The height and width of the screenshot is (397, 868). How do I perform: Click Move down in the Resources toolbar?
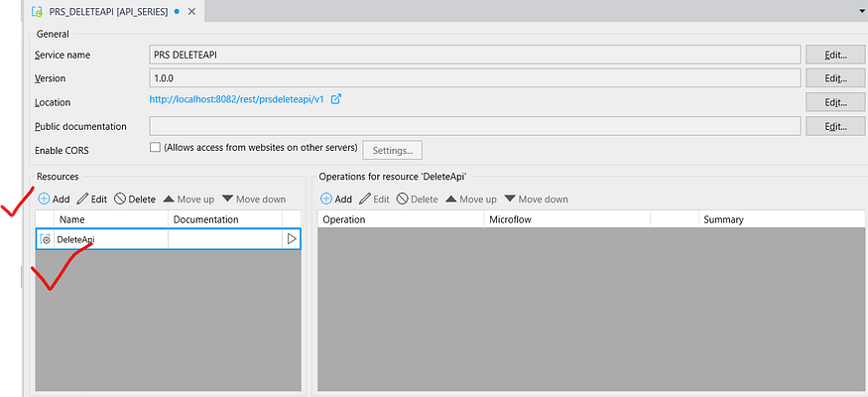(254, 199)
